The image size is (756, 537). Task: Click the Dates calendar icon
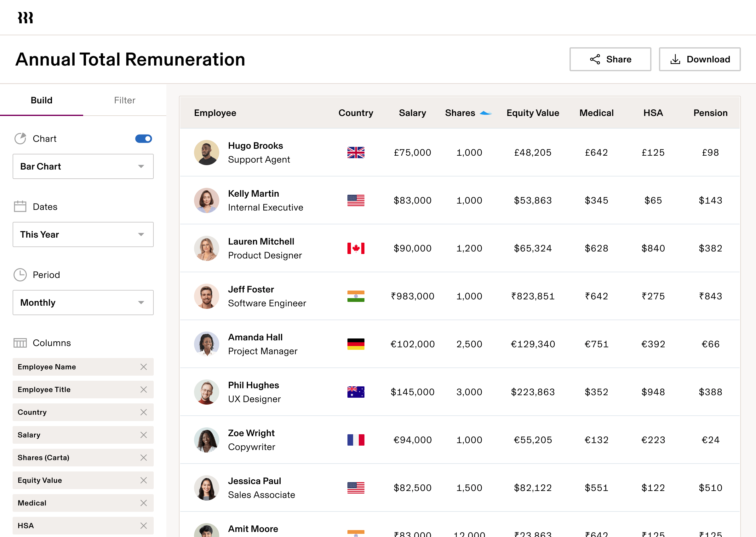tap(20, 206)
